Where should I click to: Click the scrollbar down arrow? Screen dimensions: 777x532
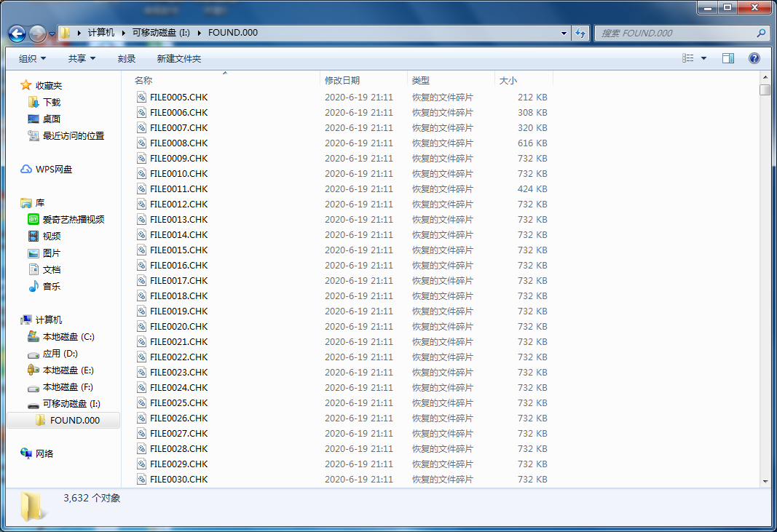coord(765,481)
